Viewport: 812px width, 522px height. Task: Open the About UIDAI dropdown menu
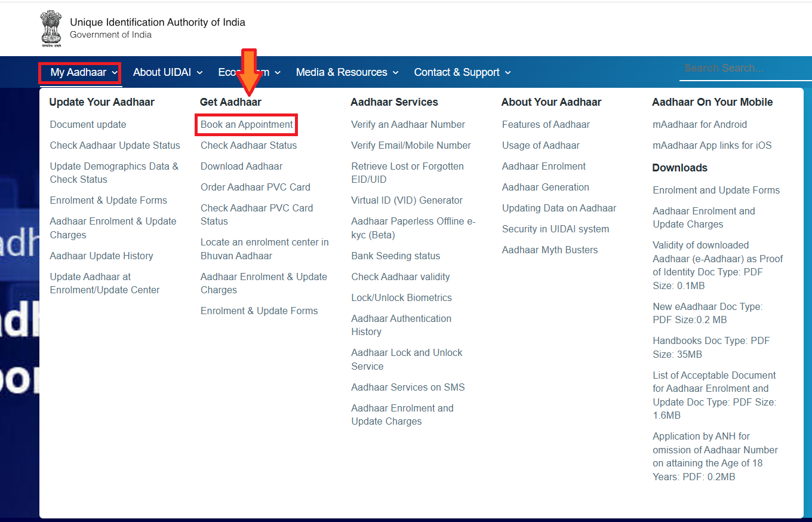pyautogui.click(x=168, y=72)
